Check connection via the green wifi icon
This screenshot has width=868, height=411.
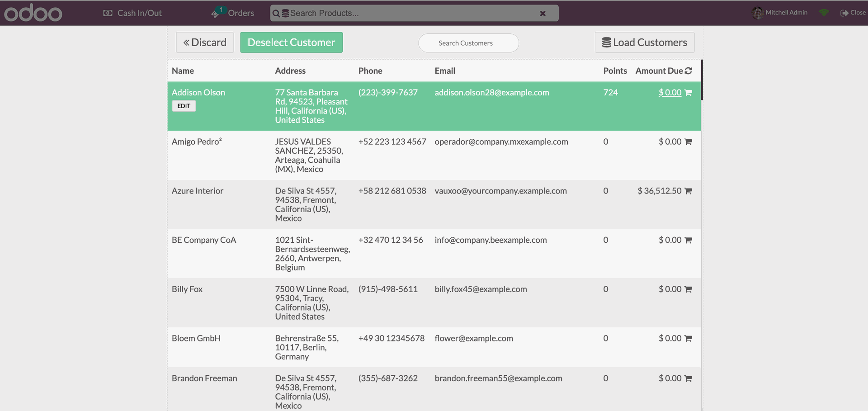pyautogui.click(x=824, y=13)
